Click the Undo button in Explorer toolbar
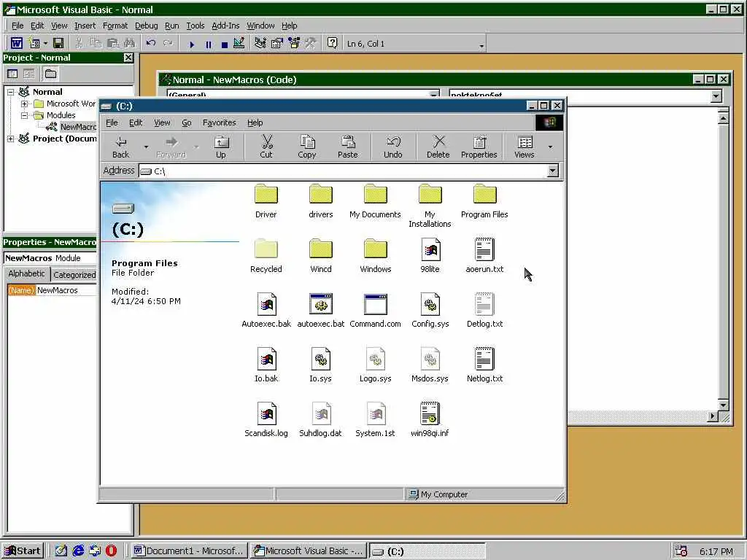Screen dimensions: 747x560 pos(393,147)
